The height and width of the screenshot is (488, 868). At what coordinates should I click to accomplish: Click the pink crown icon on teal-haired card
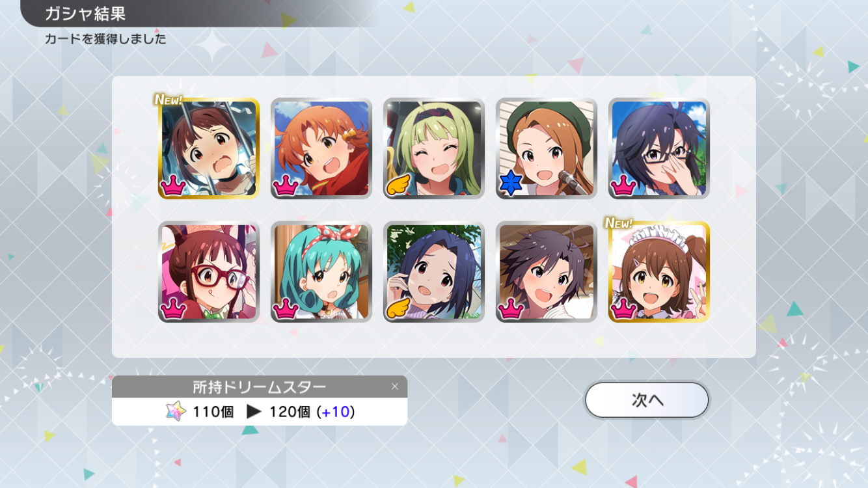[x=286, y=309]
